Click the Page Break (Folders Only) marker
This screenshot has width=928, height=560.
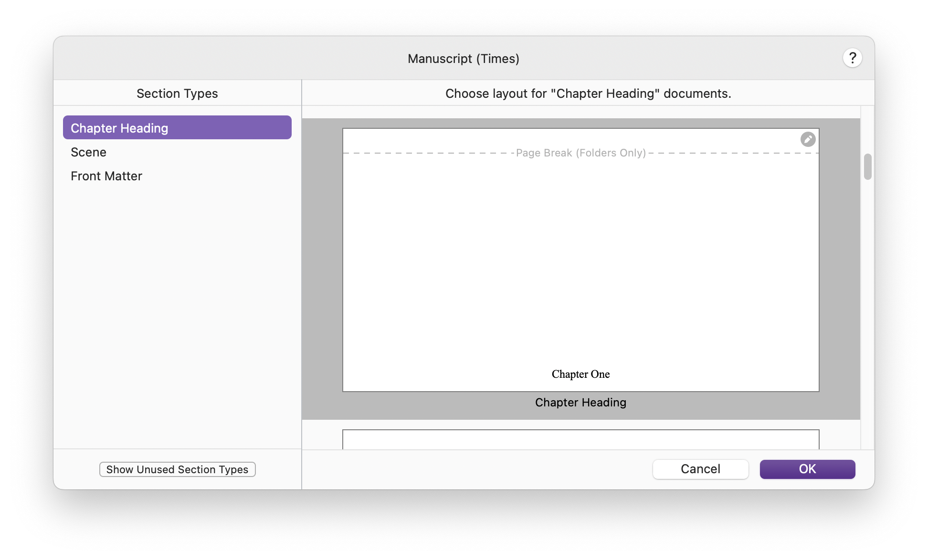click(x=580, y=153)
